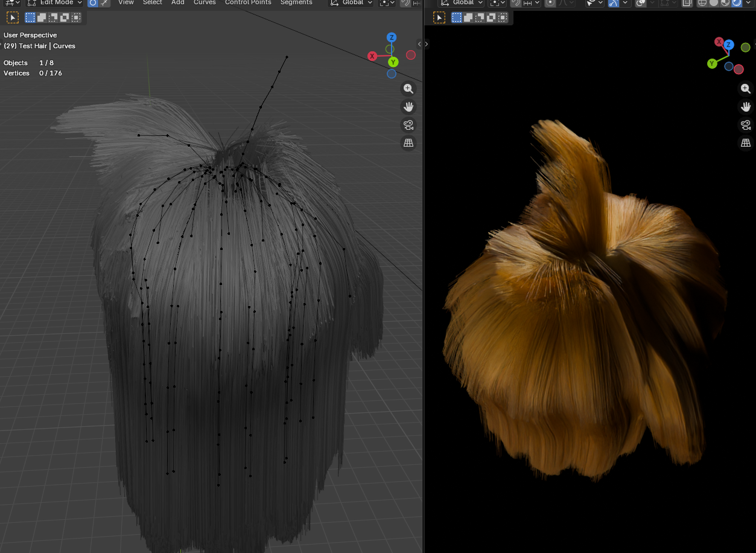Select control point selection mode in left header
Image resolution: width=756 pixels, height=553 pixels.
click(93, 3)
